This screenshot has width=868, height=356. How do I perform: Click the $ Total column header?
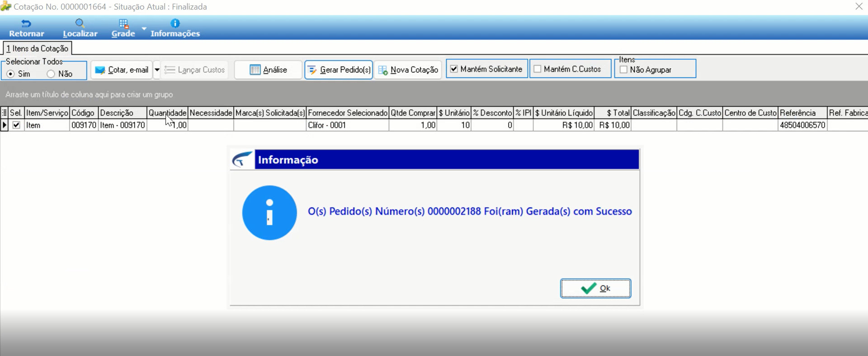pos(613,113)
